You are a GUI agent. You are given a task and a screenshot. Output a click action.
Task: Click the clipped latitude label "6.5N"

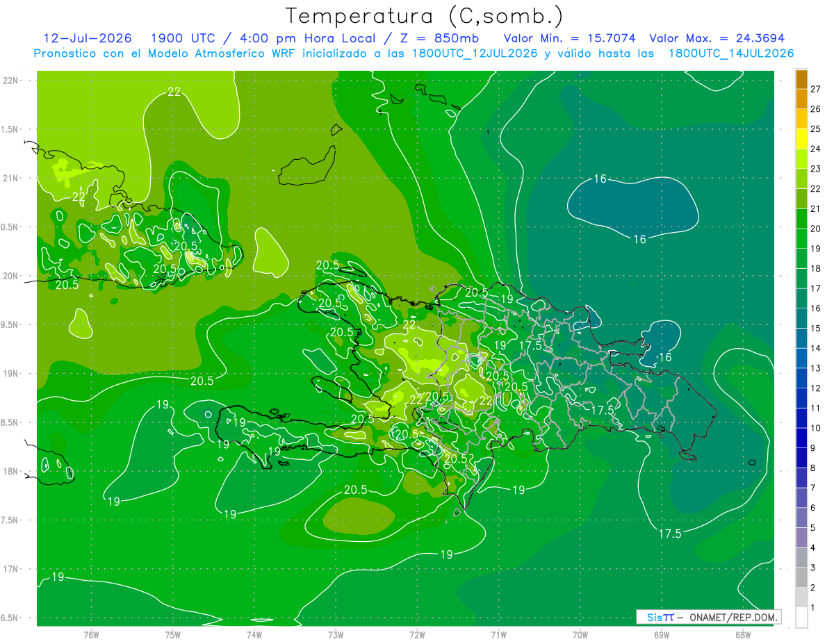click(x=10, y=618)
